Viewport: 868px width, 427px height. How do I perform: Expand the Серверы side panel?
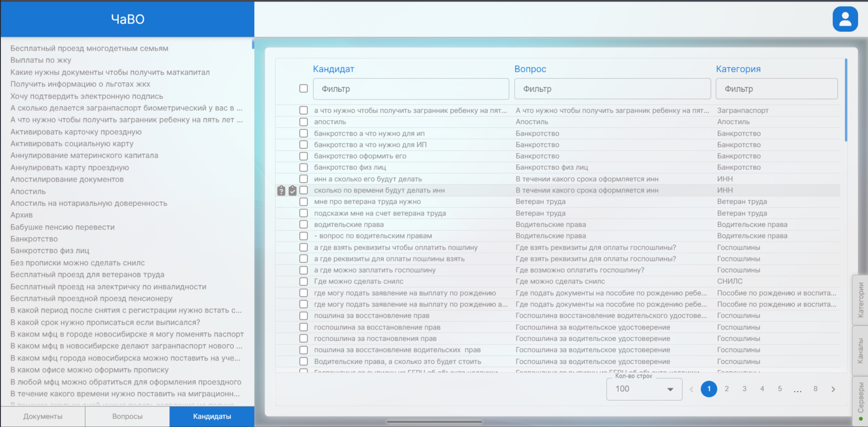[860, 397]
